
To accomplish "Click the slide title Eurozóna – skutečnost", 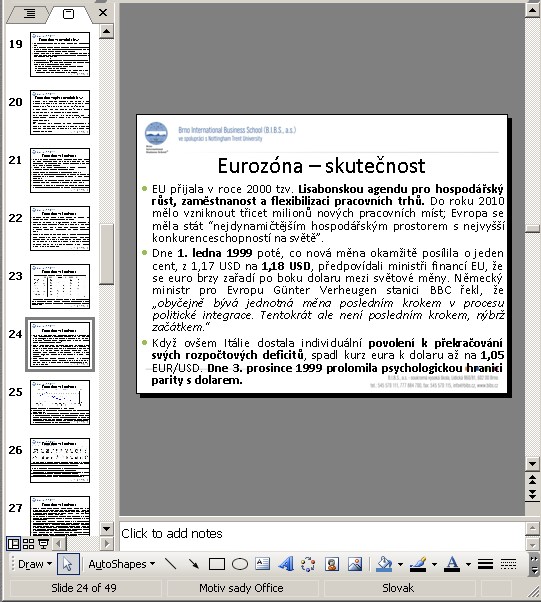I will point(322,166).
